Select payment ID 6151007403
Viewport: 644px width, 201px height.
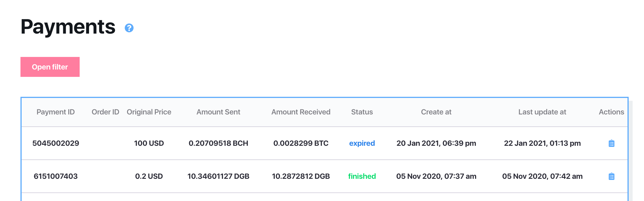[55, 176]
